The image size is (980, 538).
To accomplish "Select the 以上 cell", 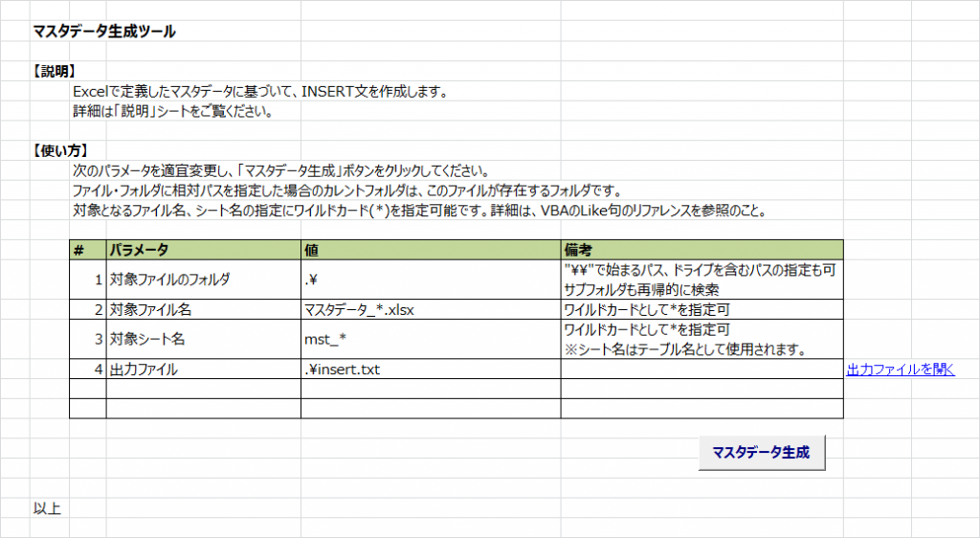I will 47,508.
